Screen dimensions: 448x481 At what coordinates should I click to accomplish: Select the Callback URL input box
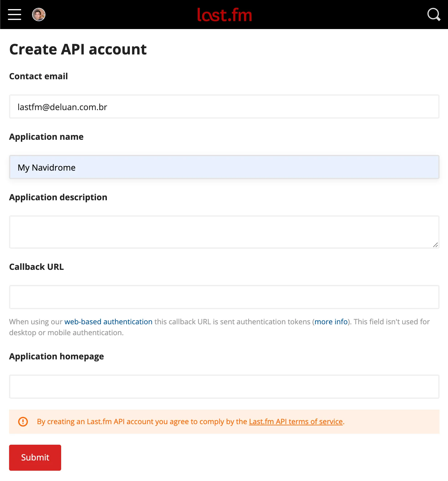click(x=224, y=297)
